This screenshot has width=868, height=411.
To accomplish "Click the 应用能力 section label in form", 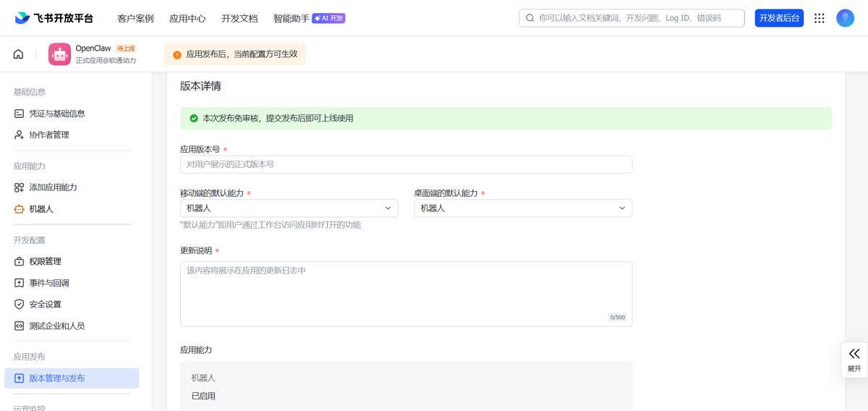I will (x=196, y=350).
